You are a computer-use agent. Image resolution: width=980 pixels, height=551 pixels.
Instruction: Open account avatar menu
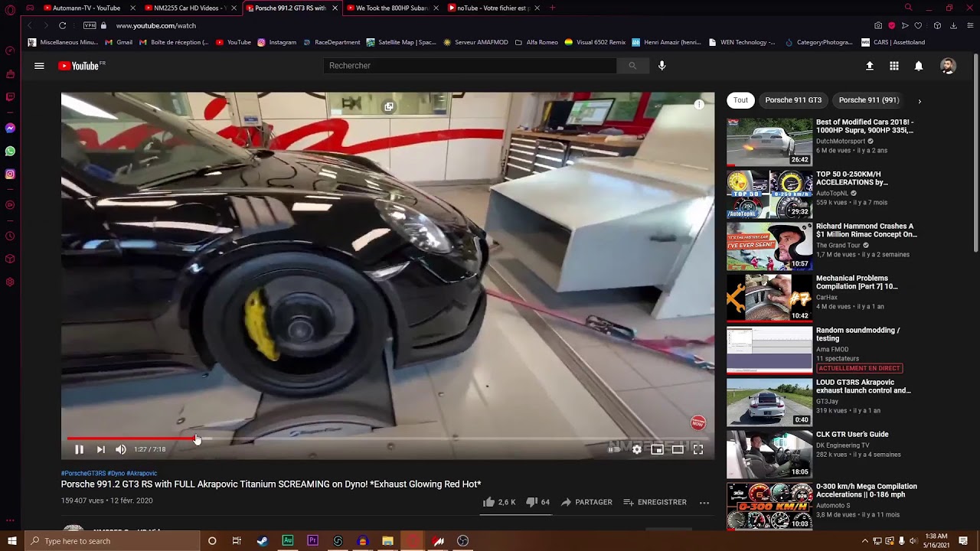point(948,66)
